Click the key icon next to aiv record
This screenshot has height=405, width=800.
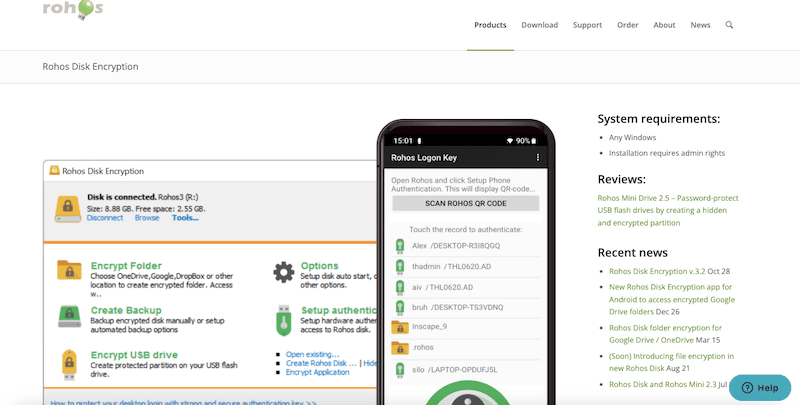400,287
